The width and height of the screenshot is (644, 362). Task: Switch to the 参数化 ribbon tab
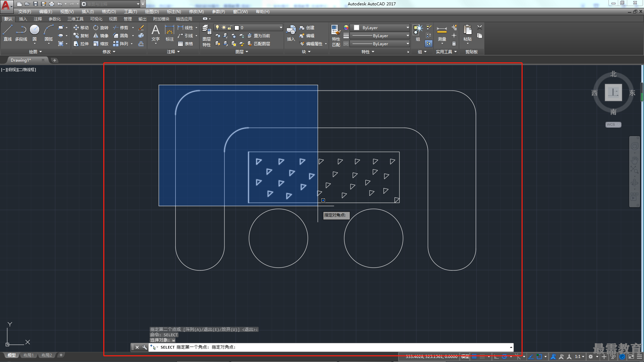[x=55, y=19]
